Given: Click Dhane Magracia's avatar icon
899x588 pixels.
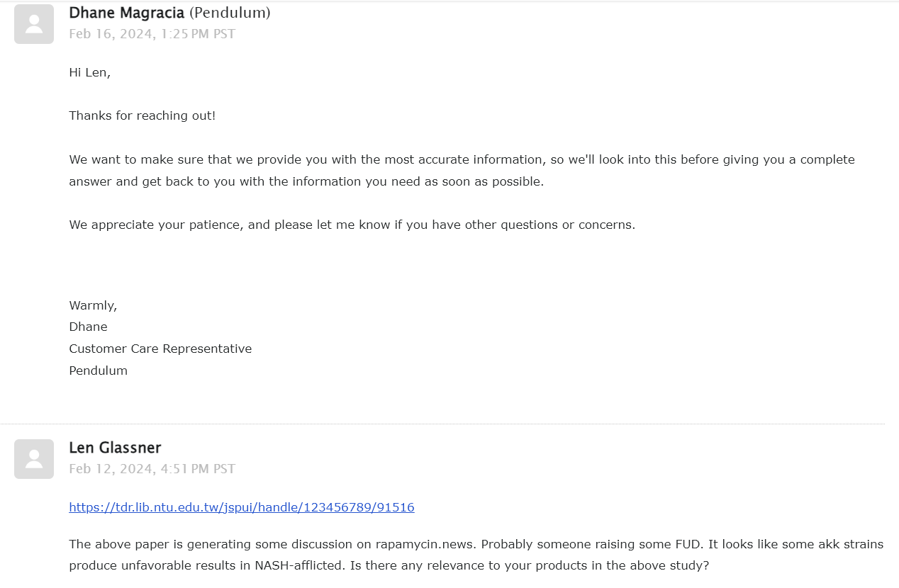Looking at the screenshot, I should coord(34,24).
